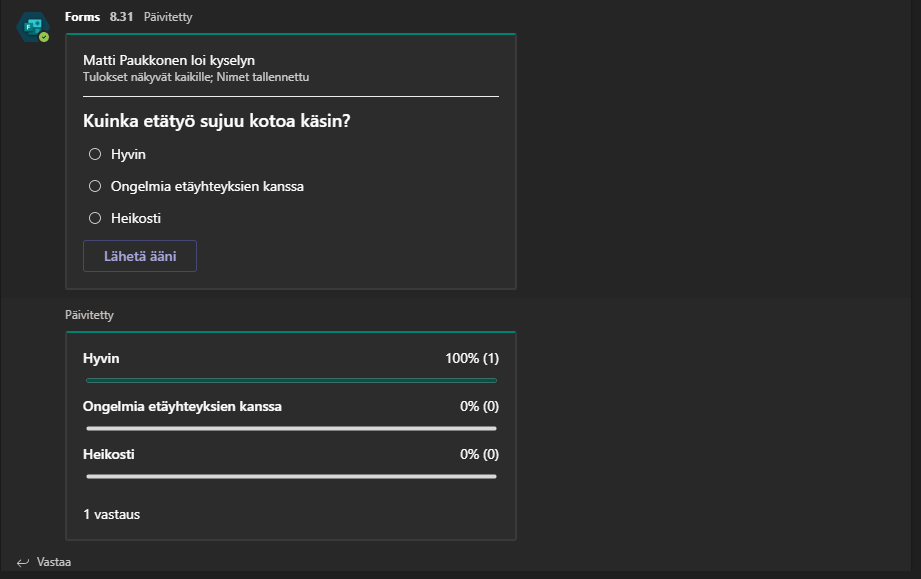Viewport: 921px width, 579px height.
Task: Click the Ongelmia etäyhteyksien kanssa result bar
Action: point(291,428)
